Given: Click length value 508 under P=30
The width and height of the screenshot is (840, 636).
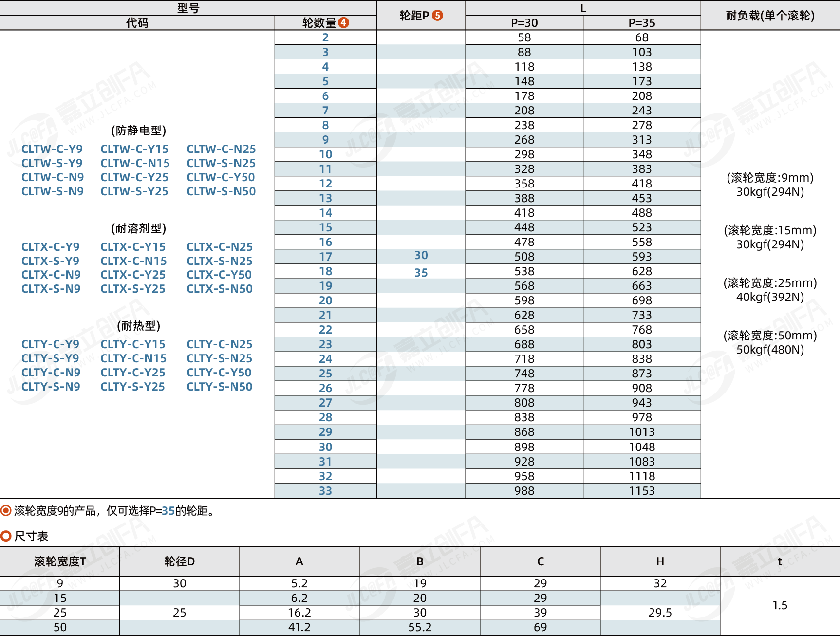Looking at the screenshot, I should click(524, 257).
